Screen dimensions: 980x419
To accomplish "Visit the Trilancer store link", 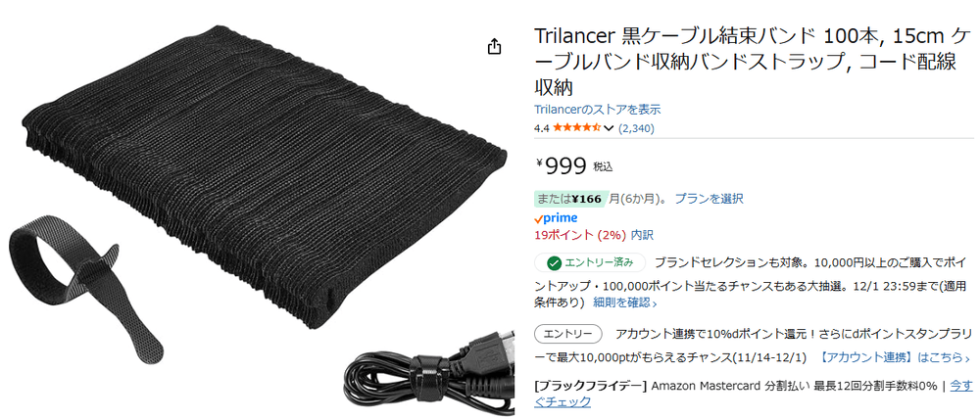I will coord(598,110).
